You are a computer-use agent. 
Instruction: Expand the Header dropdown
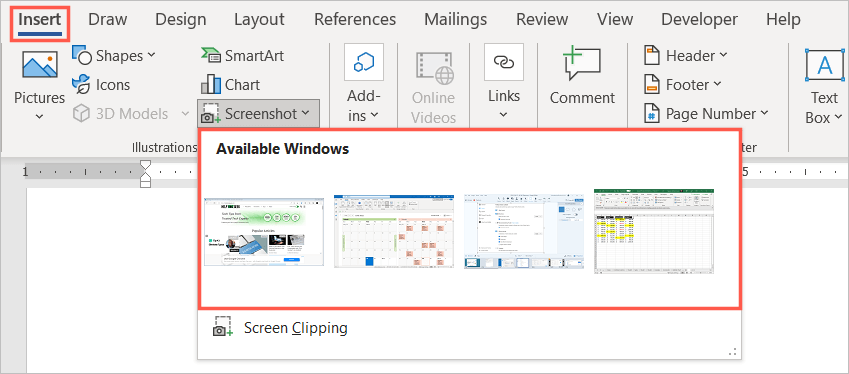[x=685, y=56]
